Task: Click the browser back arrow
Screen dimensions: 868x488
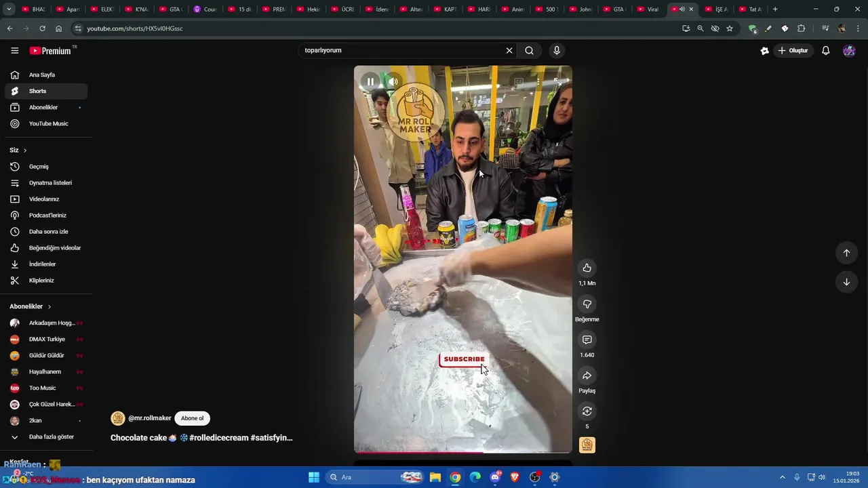Action: pyautogui.click(x=9, y=28)
